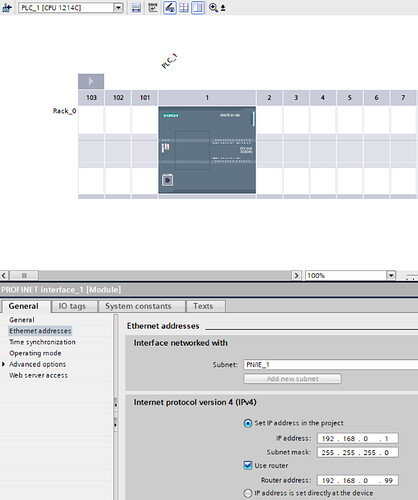
Task: Switch to the IO tags tab
Action: tap(72, 306)
